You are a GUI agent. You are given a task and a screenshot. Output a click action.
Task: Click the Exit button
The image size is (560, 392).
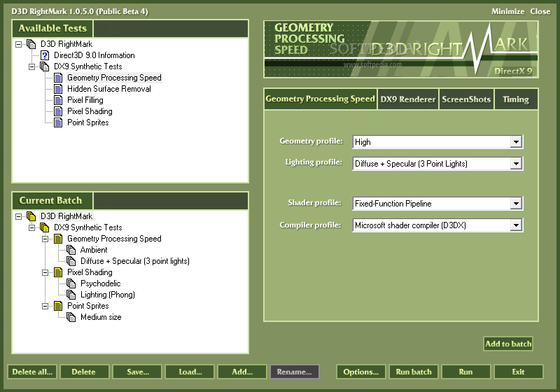point(519,372)
